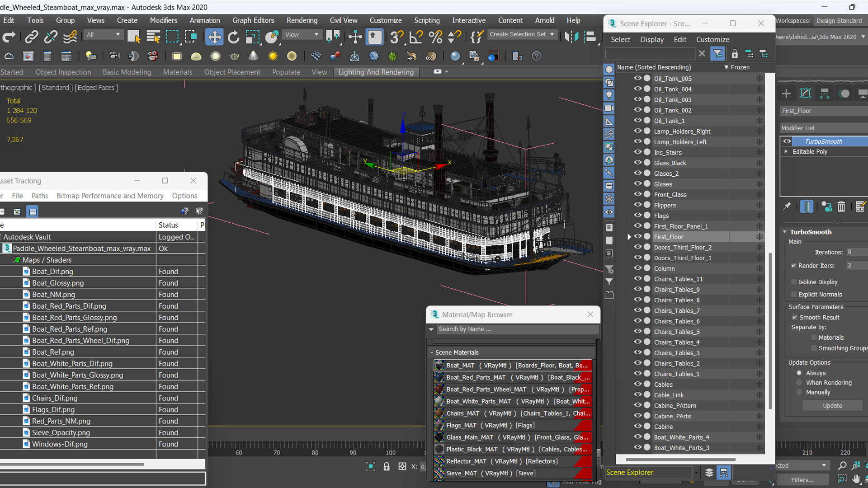Open the All selection filter dropdown
The image size is (868, 488).
click(x=104, y=34)
